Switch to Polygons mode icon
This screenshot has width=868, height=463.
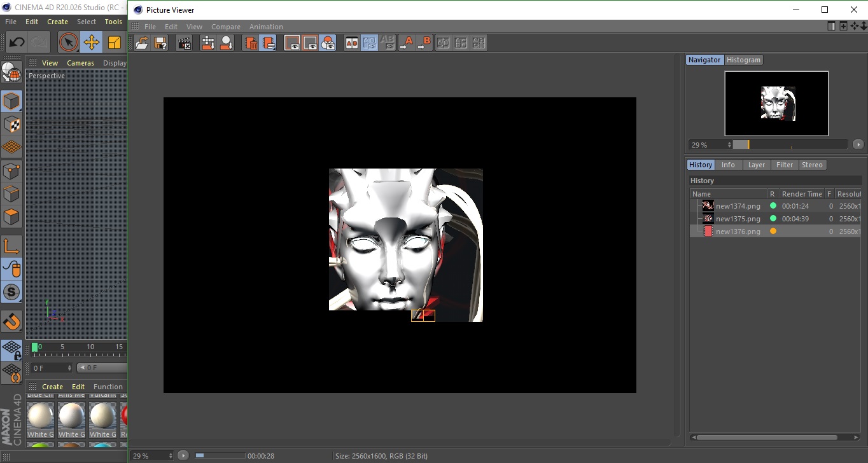pos(11,217)
